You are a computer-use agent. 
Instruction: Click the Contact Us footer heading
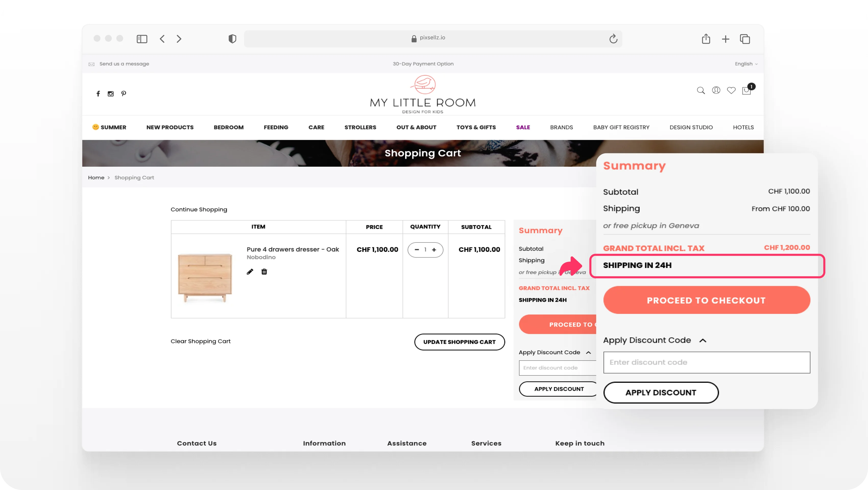(196, 443)
